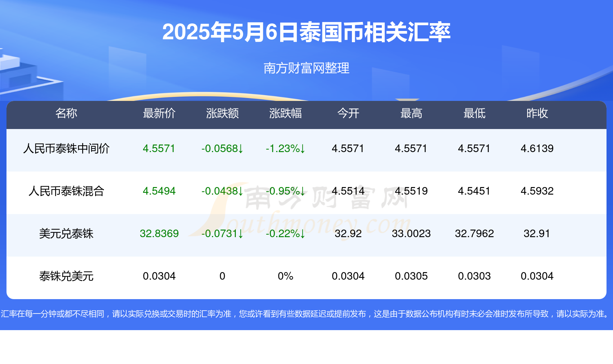The image size is (613, 364).
Task: Click the subtitle 南方财富网整理
Action: [306, 68]
